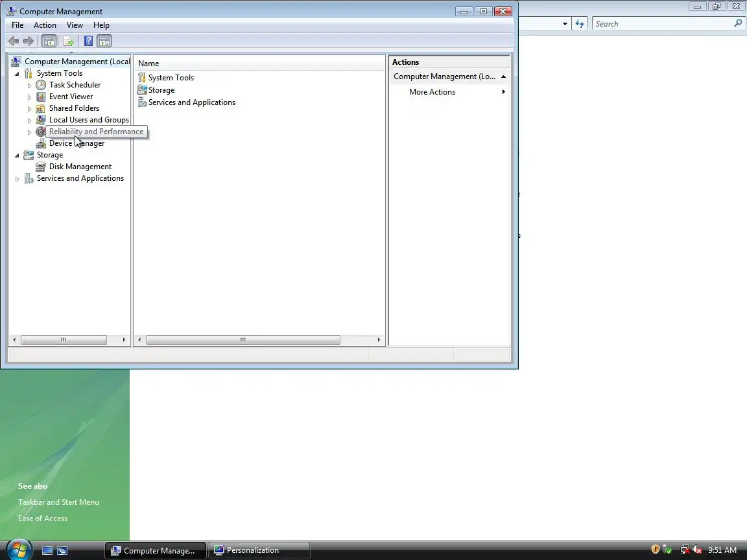Click the Device Manager icon in tree
Image resolution: width=747 pixels, height=560 pixels.
click(x=41, y=143)
